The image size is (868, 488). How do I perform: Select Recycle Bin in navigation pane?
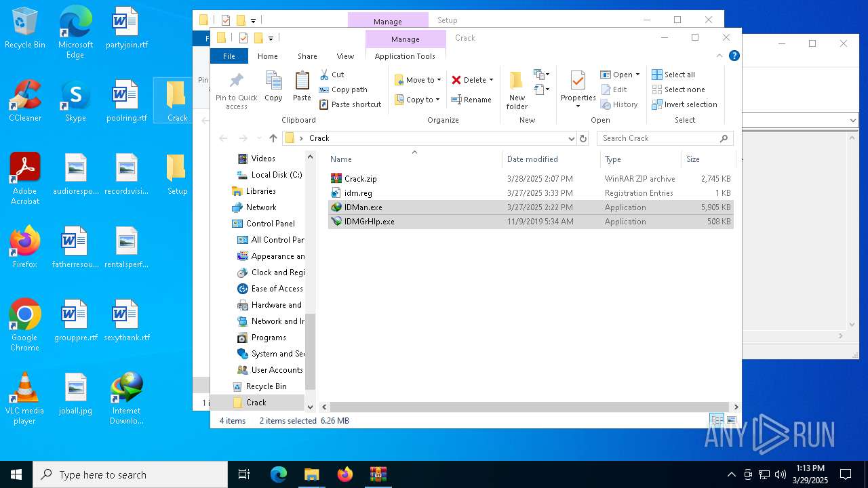click(259, 386)
